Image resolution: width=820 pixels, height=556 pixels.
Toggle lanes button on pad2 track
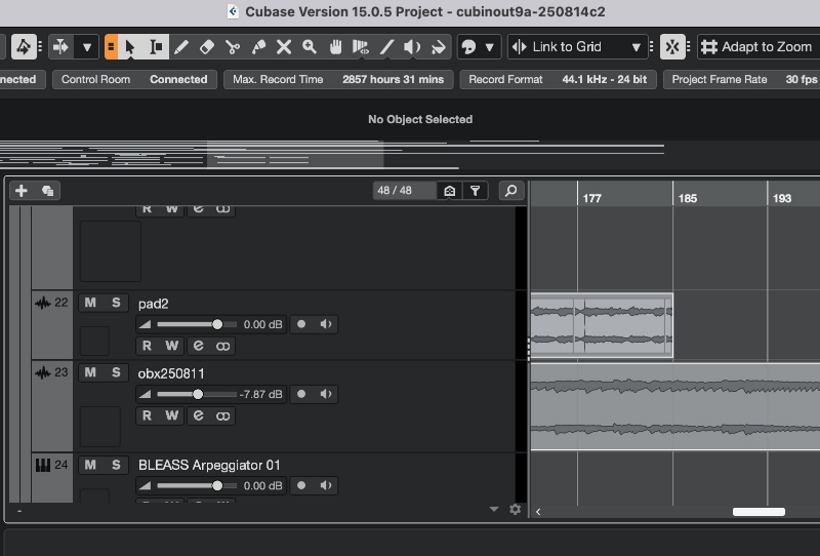223,346
